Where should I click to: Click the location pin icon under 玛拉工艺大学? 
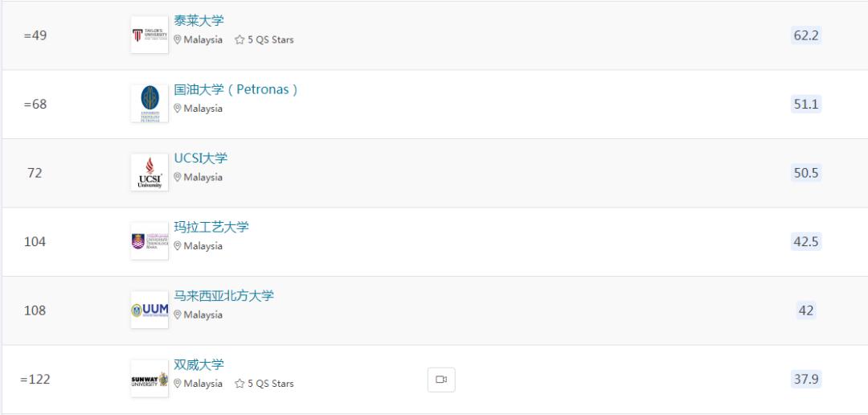[x=178, y=246]
